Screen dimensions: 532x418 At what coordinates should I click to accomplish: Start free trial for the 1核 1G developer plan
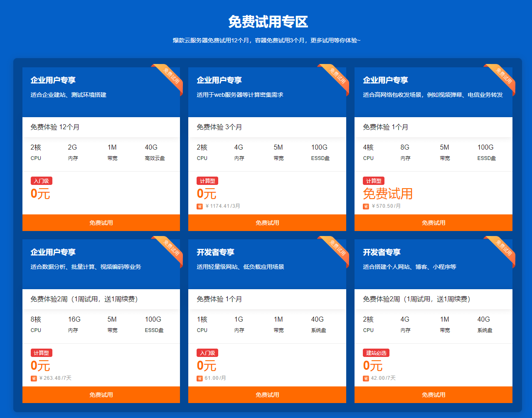267,395
